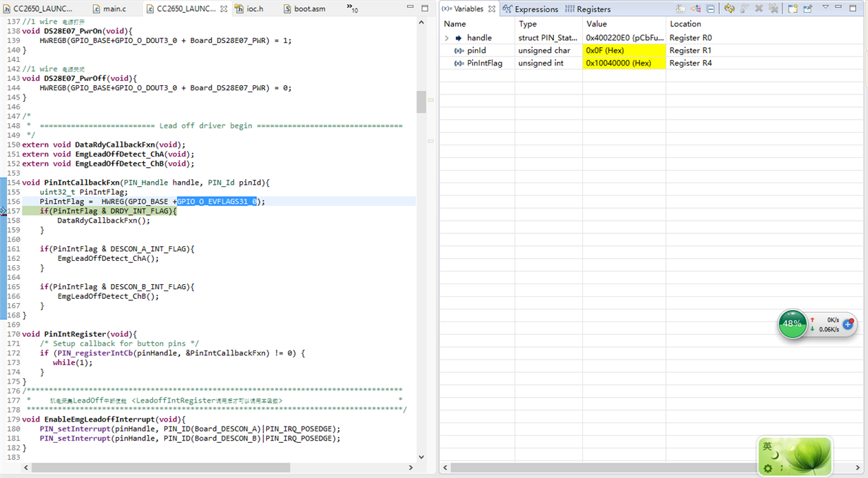Click the yellow PinIntFlag value cell
Image resolution: width=868 pixels, height=478 pixels.
pyautogui.click(x=624, y=63)
